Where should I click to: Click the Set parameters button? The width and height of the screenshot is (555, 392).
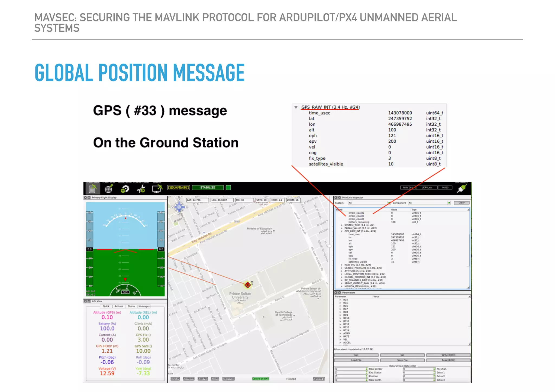coord(402,355)
